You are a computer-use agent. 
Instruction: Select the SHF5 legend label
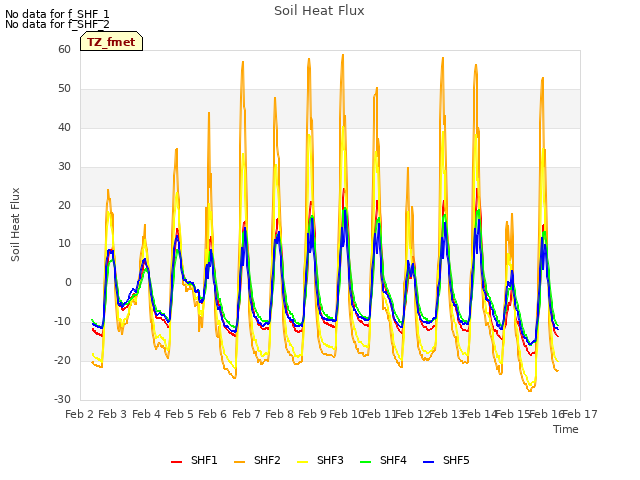456,460
